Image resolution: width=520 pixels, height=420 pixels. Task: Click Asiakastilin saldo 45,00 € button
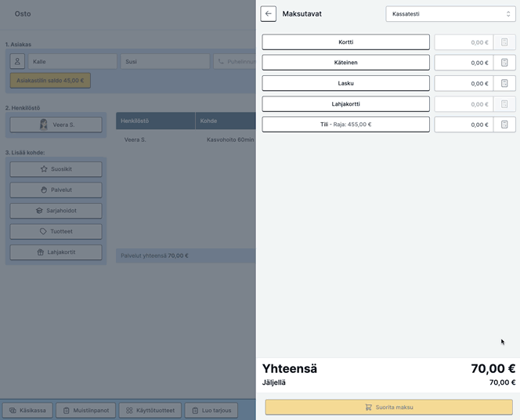pos(50,81)
